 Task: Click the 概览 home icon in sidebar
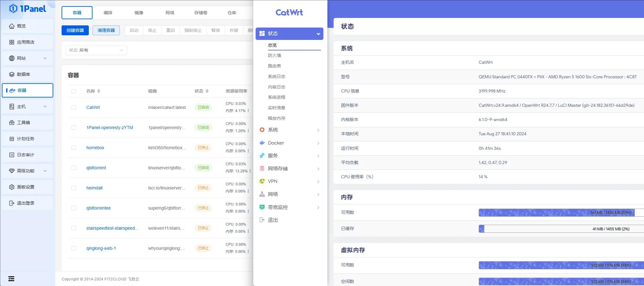12,26
